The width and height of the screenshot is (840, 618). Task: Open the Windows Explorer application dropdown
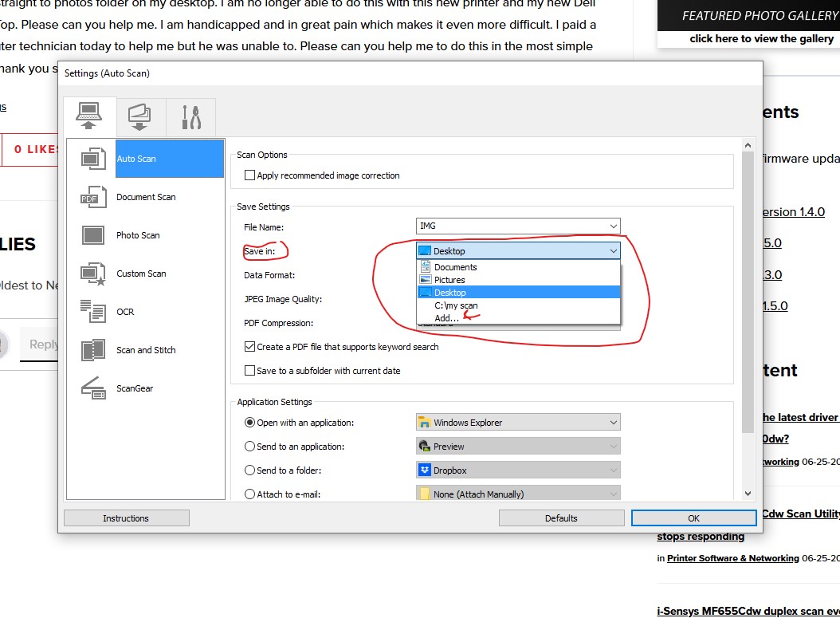[x=518, y=422]
